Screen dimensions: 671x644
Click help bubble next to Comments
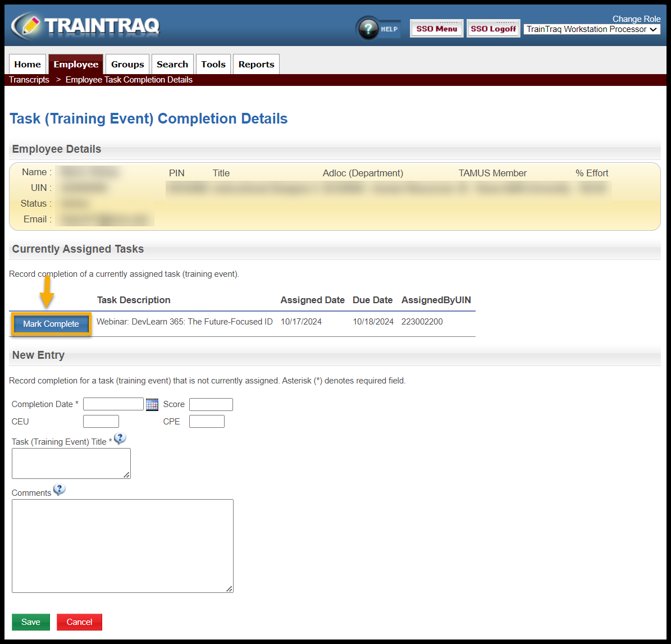pos(59,490)
